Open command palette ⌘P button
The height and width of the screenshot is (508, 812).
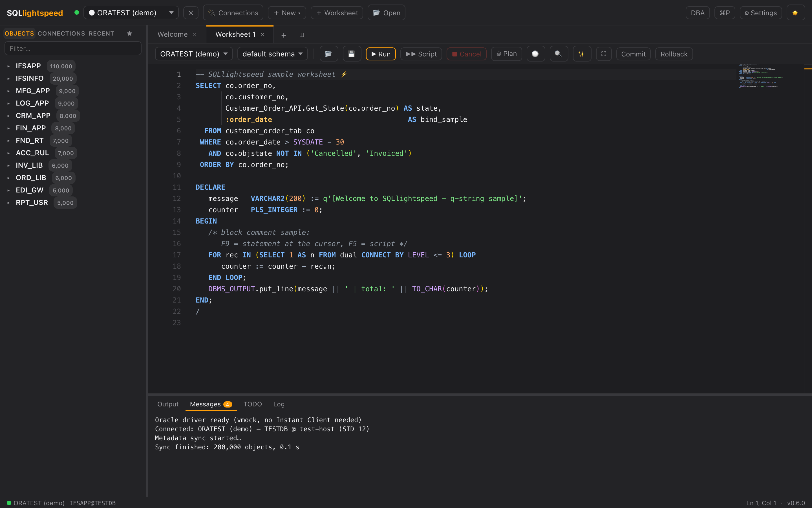[725, 13]
